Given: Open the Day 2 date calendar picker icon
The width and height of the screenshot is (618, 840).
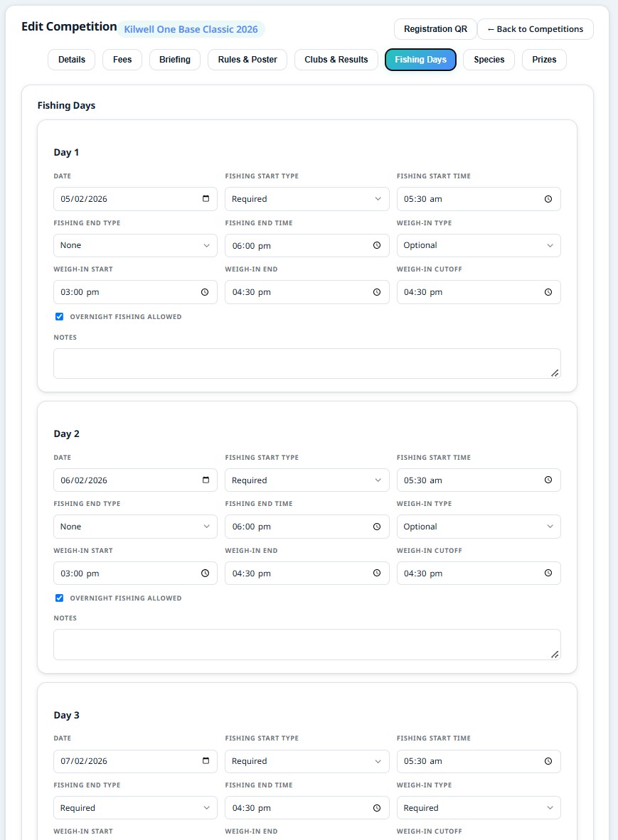Looking at the screenshot, I should pos(206,480).
